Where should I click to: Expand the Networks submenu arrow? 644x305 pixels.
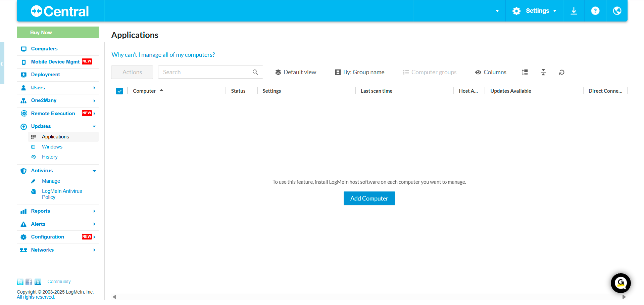[94, 250]
